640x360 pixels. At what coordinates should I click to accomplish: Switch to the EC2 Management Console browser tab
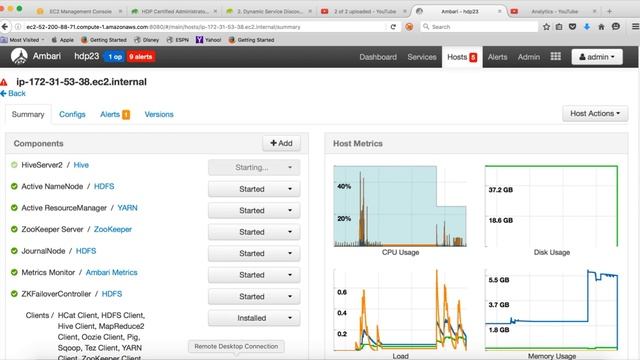(80, 11)
